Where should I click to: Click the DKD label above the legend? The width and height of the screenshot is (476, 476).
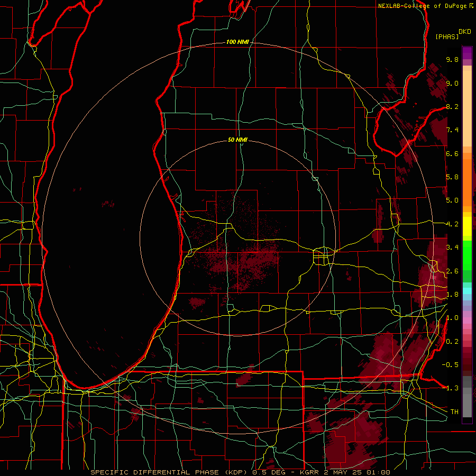[x=465, y=32]
